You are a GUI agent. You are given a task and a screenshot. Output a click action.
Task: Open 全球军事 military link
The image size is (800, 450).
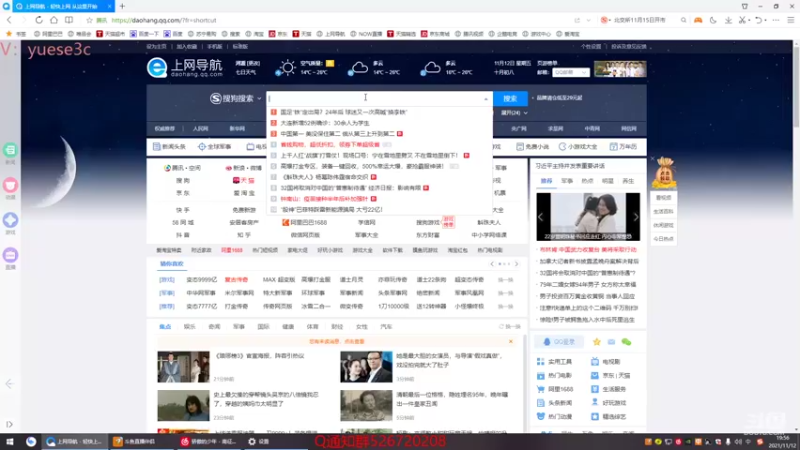coord(214,147)
